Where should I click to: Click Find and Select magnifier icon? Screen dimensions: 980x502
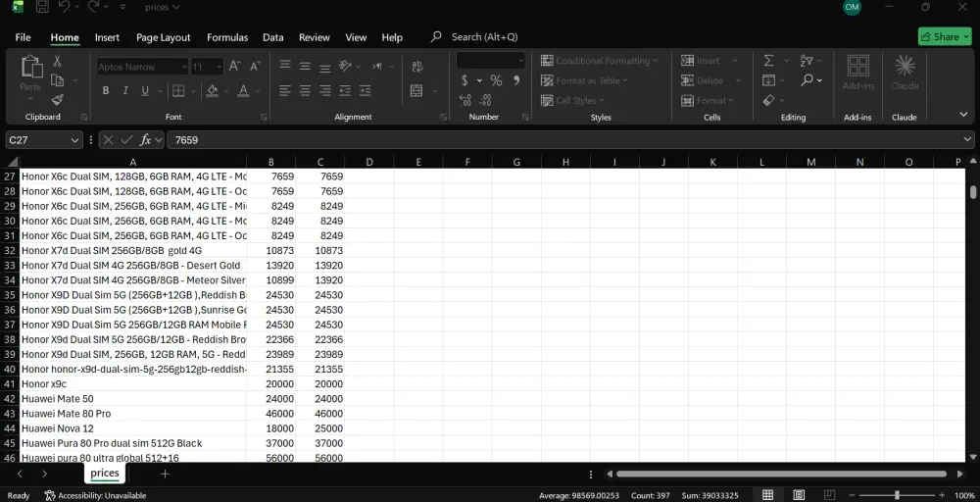click(808, 79)
